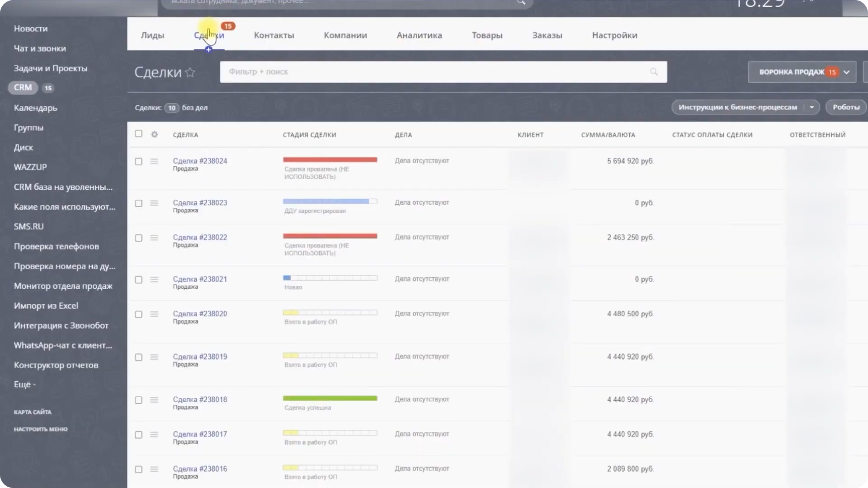This screenshot has height=488, width=868.
Task: Open row menu for Сделка #238024
Action: tap(154, 161)
